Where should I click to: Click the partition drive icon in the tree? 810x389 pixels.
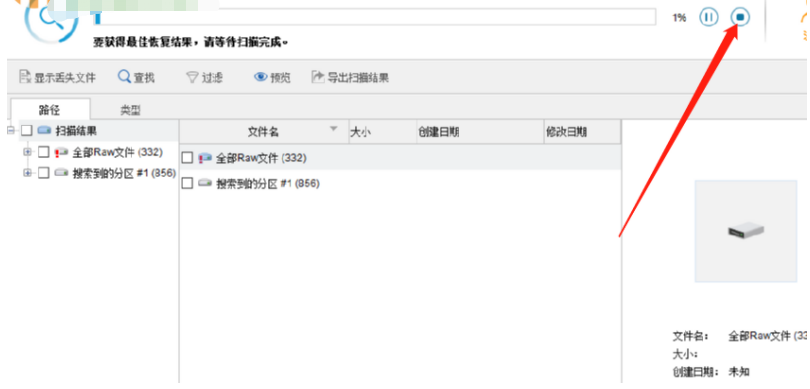click(61, 173)
